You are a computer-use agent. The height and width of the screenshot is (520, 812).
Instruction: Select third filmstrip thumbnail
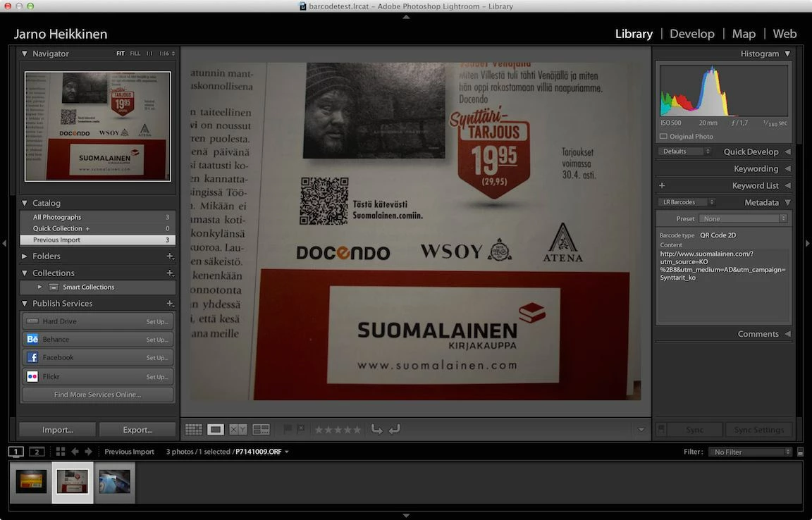click(114, 483)
